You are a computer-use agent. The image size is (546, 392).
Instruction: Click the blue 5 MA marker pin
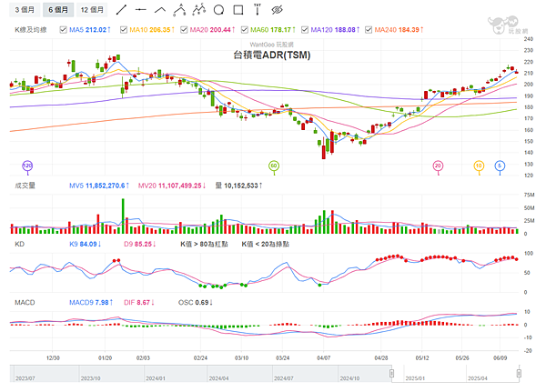500,166
